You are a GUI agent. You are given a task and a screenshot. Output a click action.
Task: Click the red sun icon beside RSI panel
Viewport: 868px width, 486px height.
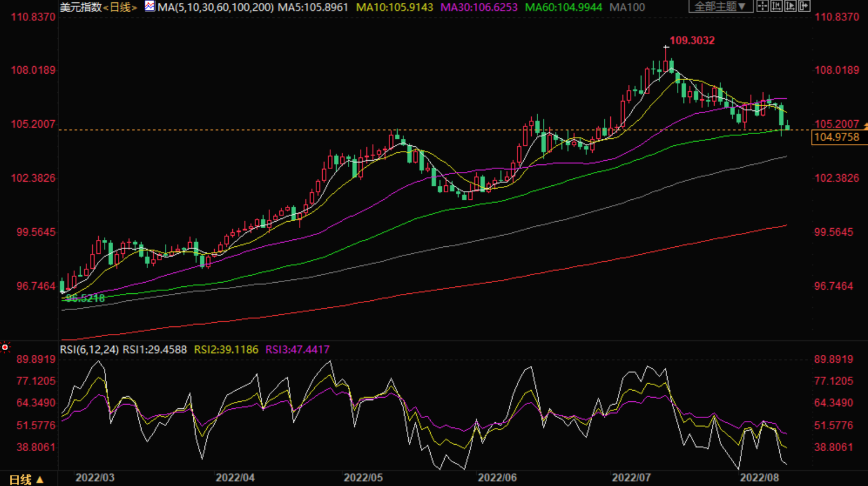click(5, 347)
